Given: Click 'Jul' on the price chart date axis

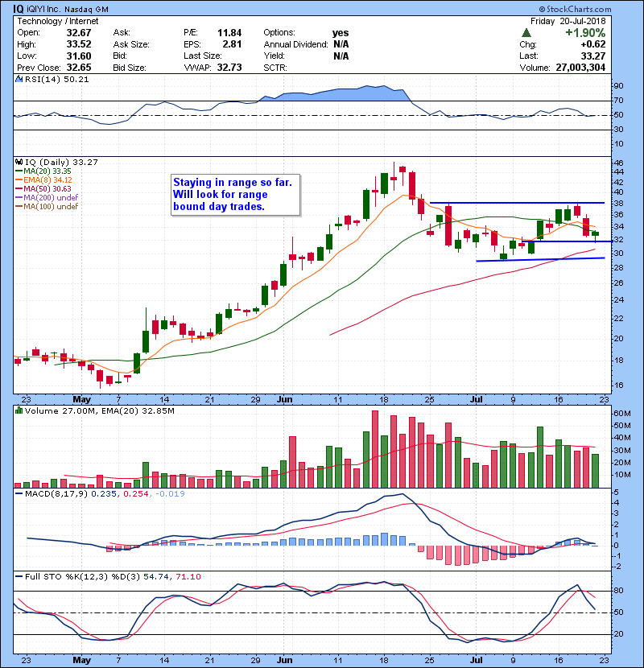Looking at the screenshot, I should click(x=476, y=400).
